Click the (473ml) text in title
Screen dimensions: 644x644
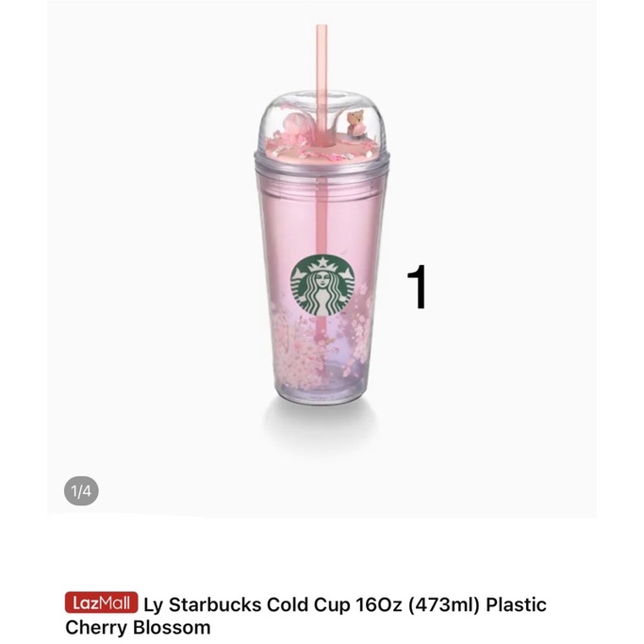point(444,605)
